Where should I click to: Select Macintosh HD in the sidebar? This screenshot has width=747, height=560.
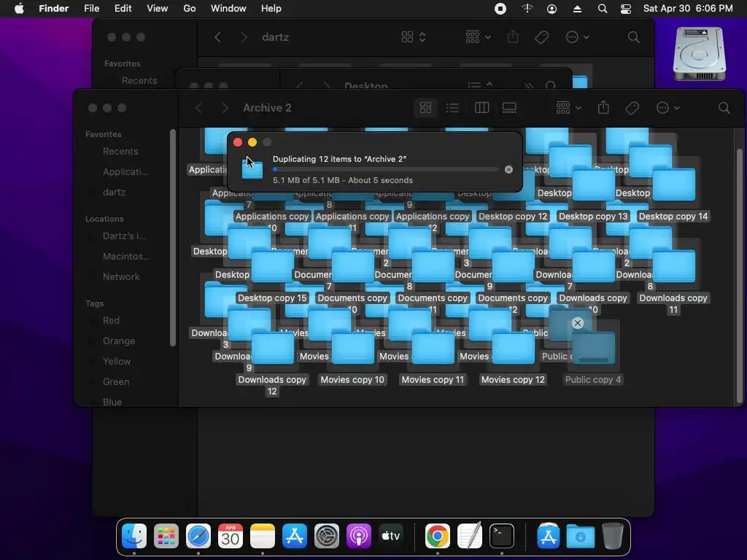click(126, 257)
